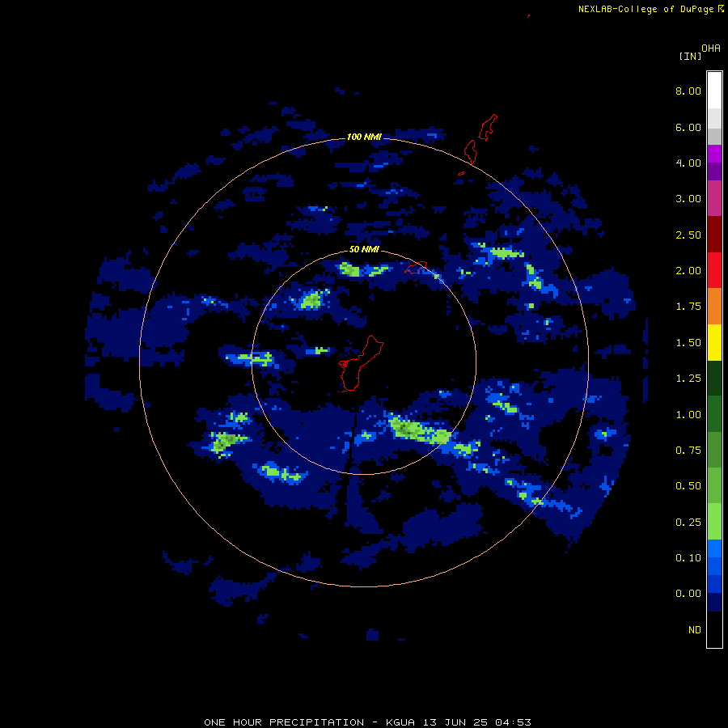This screenshot has height=728, width=728.
Task: Select the pink 3.00 legend swatch
Action: click(714, 198)
